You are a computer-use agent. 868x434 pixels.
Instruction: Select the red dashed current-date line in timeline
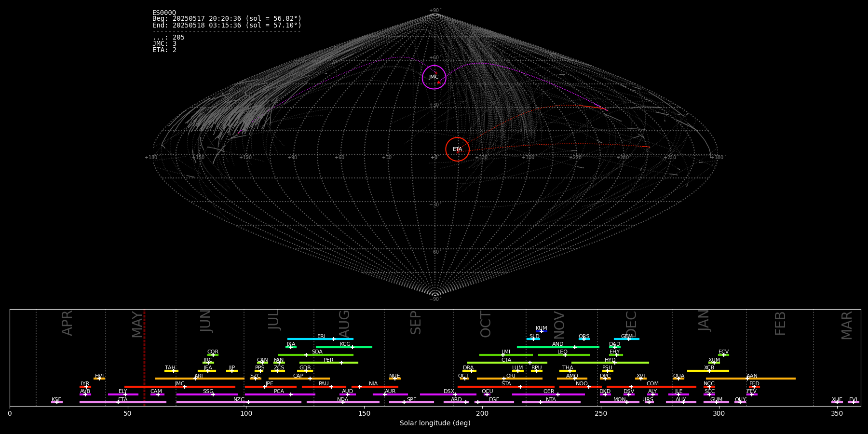pyautogui.click(x=144, y=357)
